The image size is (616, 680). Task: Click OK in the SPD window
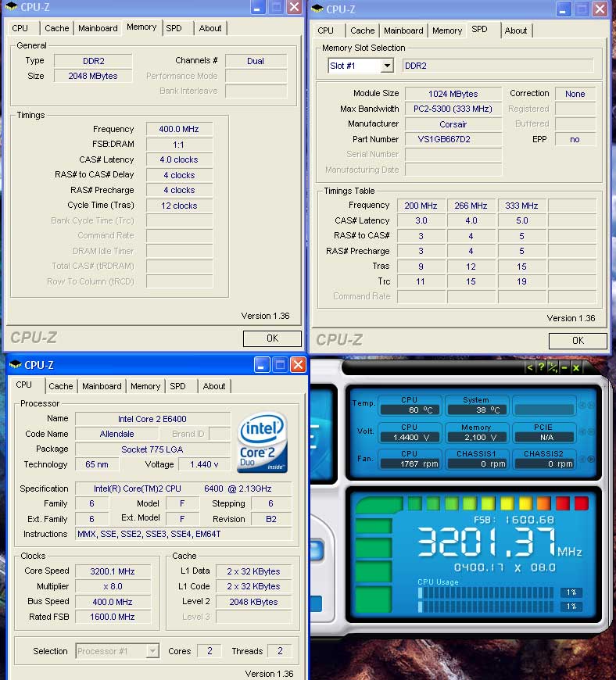578,341
